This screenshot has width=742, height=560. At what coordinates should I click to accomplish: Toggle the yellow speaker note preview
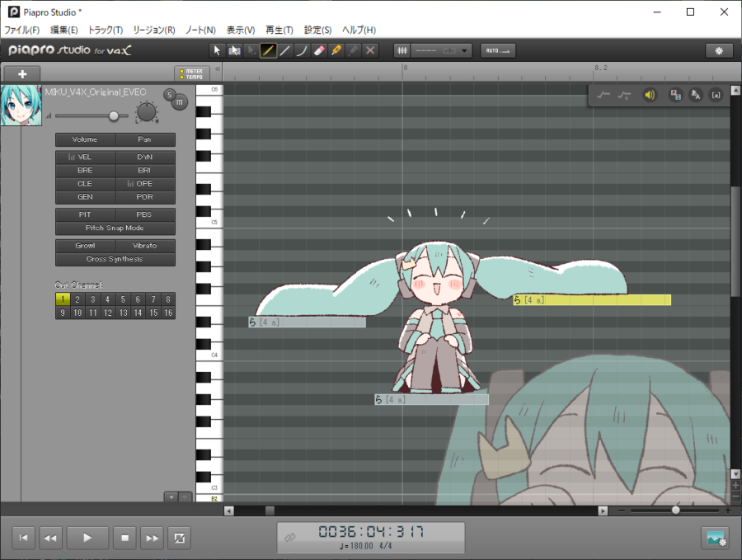[650, 95]
